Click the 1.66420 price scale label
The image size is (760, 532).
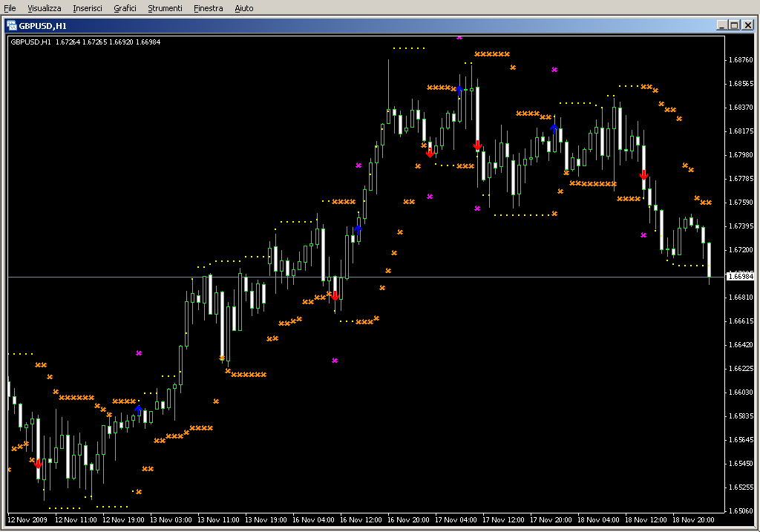coord(741,345)
